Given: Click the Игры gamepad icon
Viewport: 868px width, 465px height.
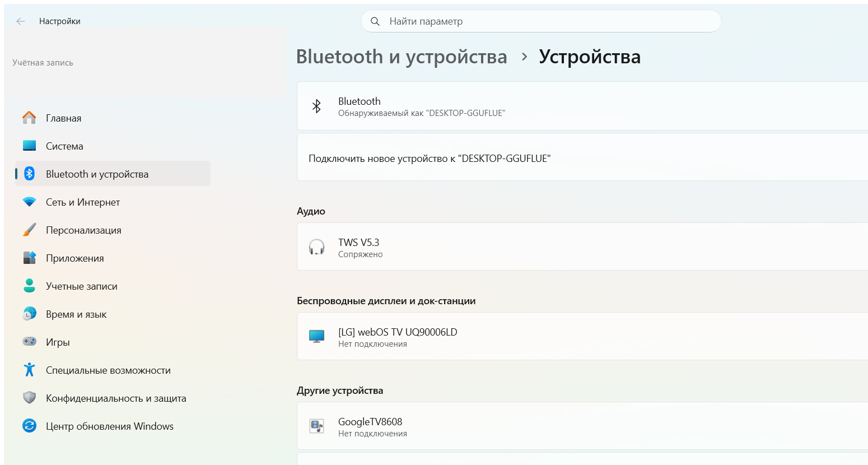Looking at the screenshot, I should (x=29, y=341).
